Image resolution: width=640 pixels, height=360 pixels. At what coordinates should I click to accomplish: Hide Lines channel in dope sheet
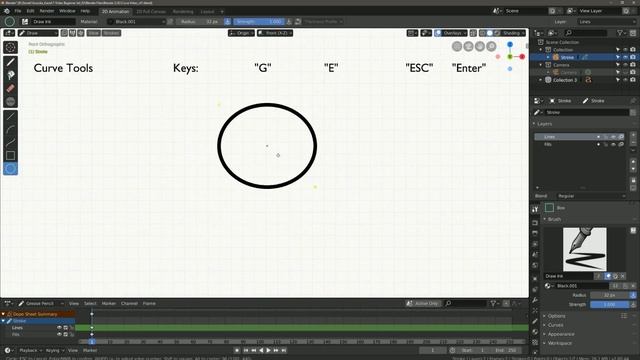(59, 328)
